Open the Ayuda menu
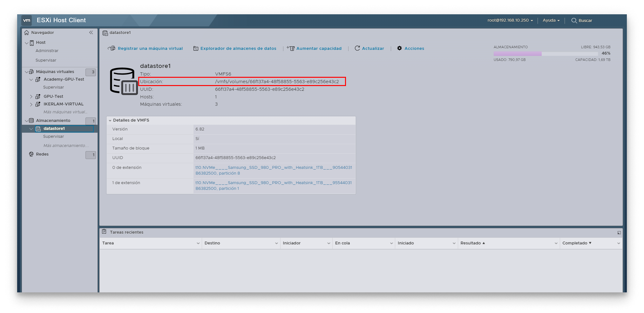Viewport: 644px width, 313px height. click(x=551, y=20)
